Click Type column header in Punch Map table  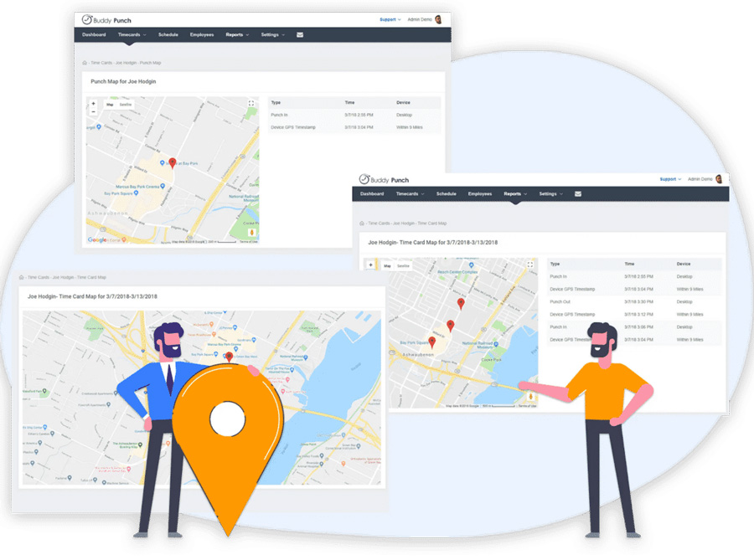pos(276,102)
